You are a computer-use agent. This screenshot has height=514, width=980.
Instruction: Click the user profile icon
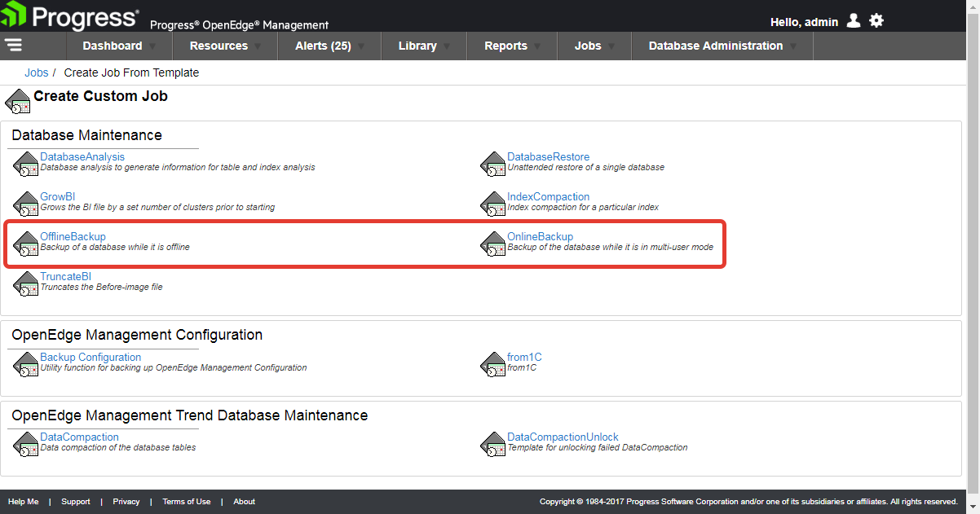point(854,21)
